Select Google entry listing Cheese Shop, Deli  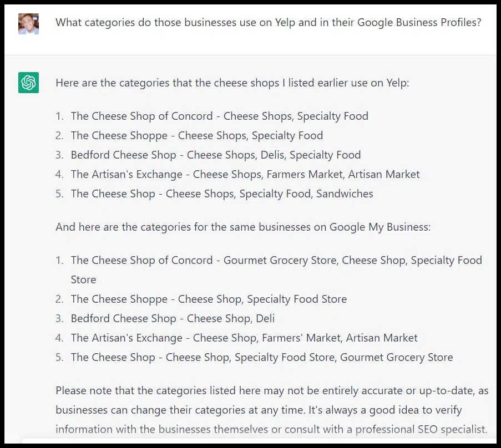[173, 318]
